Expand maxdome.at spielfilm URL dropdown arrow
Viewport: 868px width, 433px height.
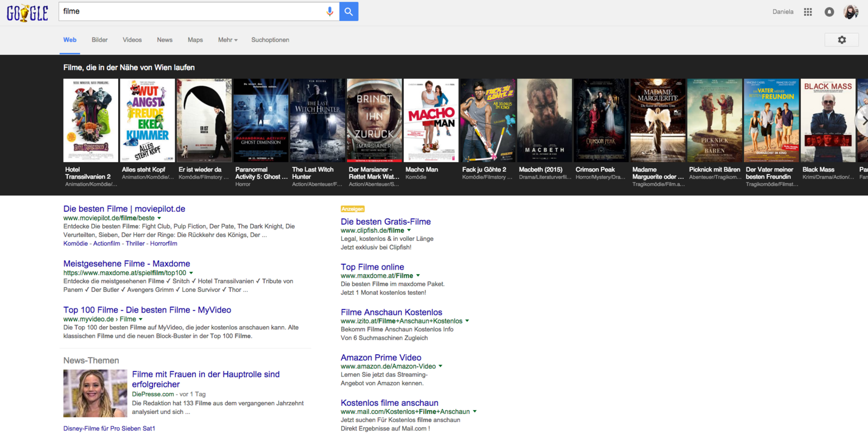(x=191, y=273)
